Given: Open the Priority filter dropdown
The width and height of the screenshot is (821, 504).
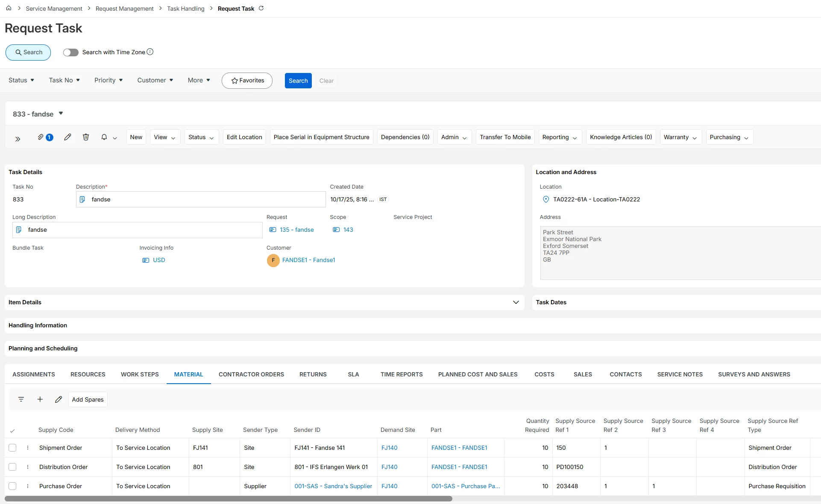Looking at the screenshot, I should point(108,80).
